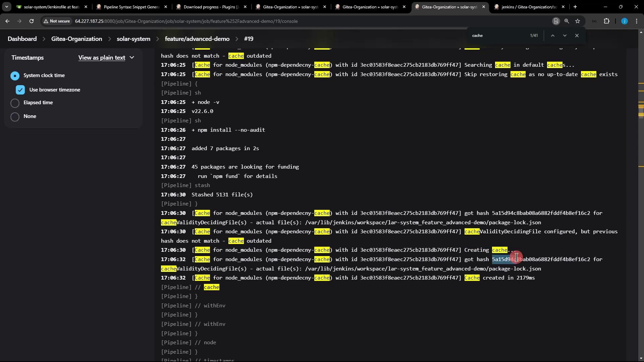Jump to previous find result arrow
The width and height of the screenshot is (644, 362).
click(x=552, y=36)
